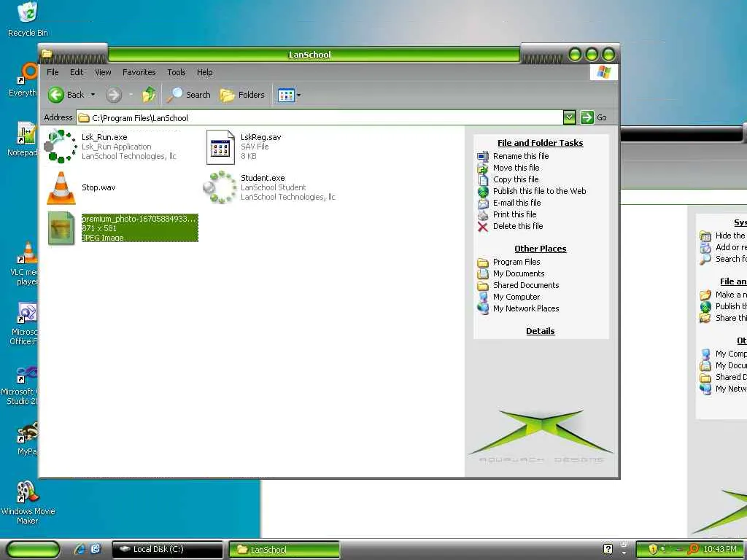747x560 pixels.
Task: Click the Publish to Web globe icon
Action: coord(483,192)
